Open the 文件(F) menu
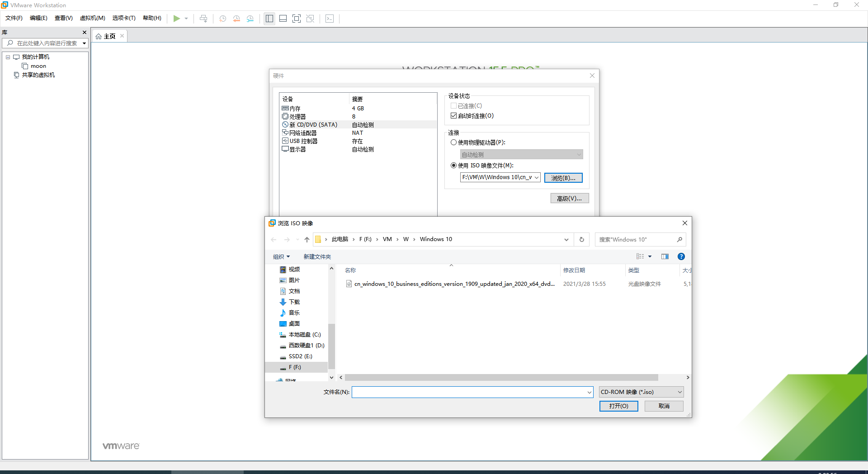 [x=14, y=18]
